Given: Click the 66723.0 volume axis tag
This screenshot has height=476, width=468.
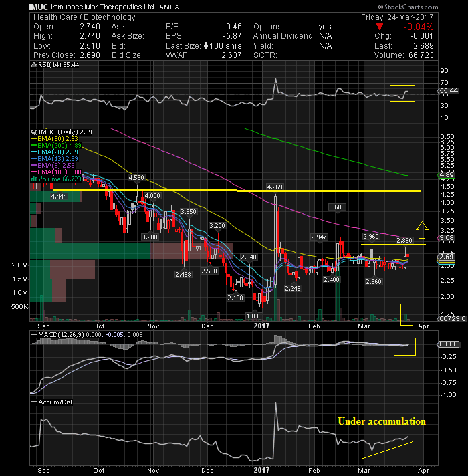Looking at the screenshot, I should 452,319.
